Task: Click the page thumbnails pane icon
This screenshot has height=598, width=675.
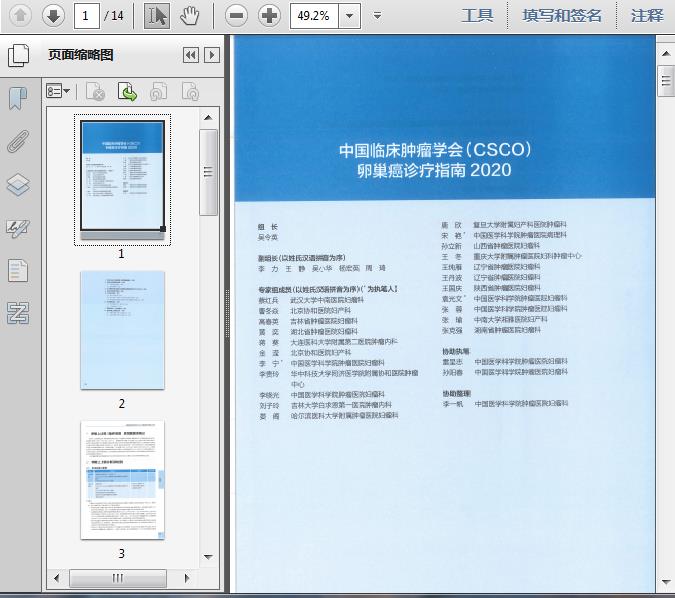Action: 19,55
